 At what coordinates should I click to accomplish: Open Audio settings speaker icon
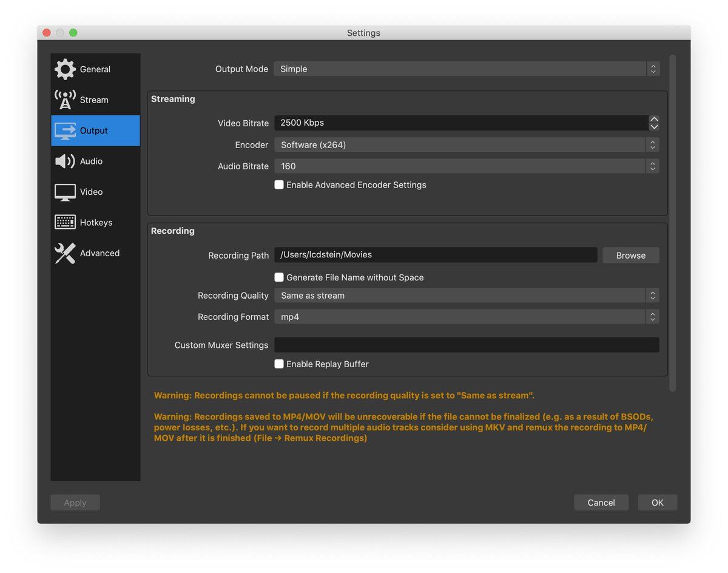click(x=65, y=161)
